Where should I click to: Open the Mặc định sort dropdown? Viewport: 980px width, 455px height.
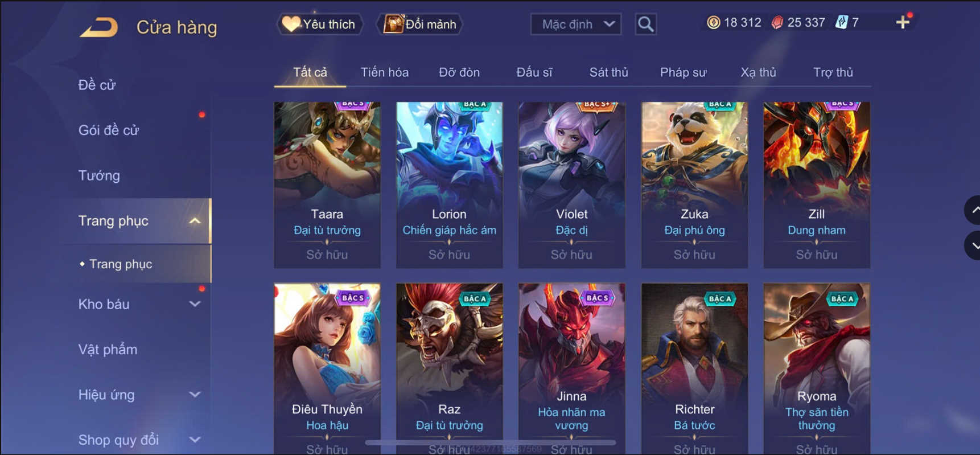576,24
